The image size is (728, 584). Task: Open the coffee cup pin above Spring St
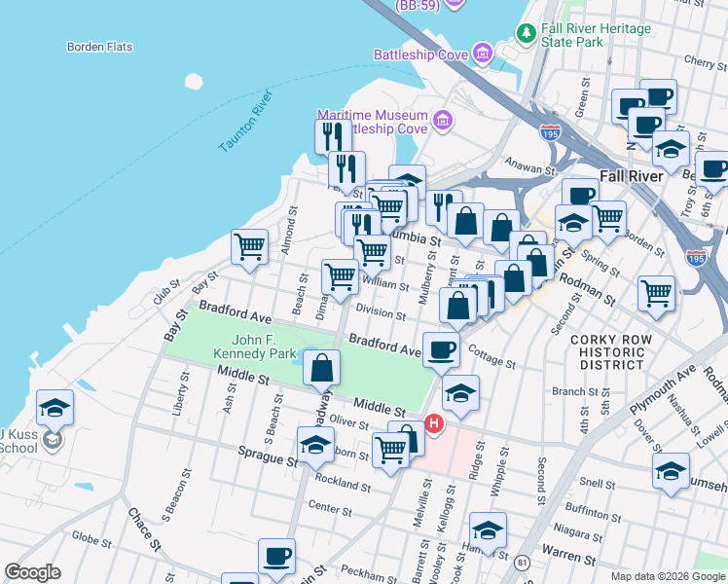pos(580,194)
